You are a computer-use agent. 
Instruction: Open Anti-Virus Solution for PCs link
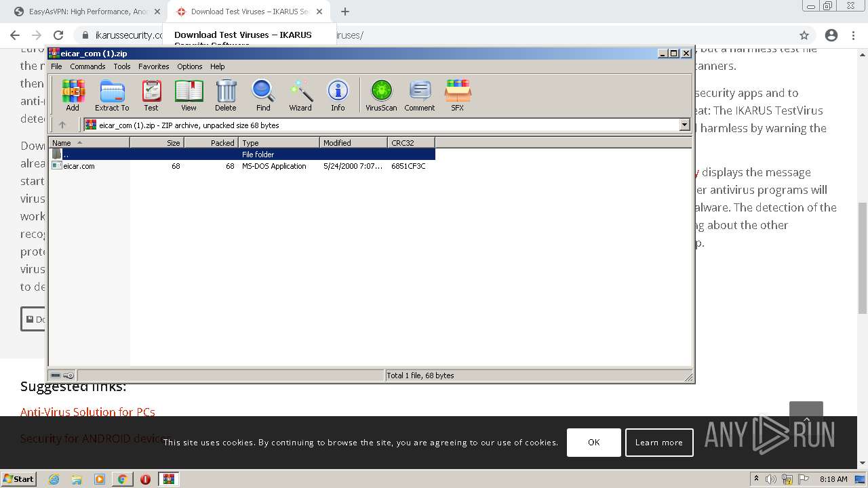[87, 412]
